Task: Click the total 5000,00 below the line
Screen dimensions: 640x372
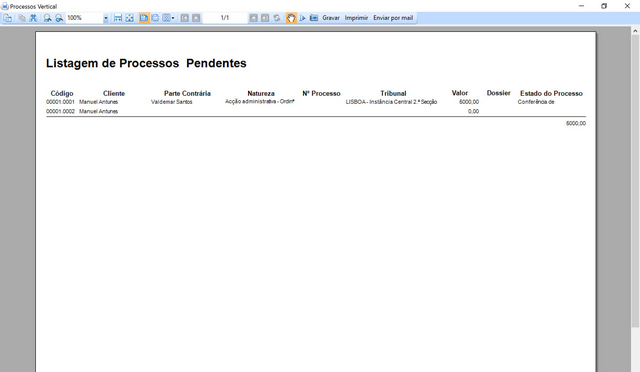Action: point(576,123)
